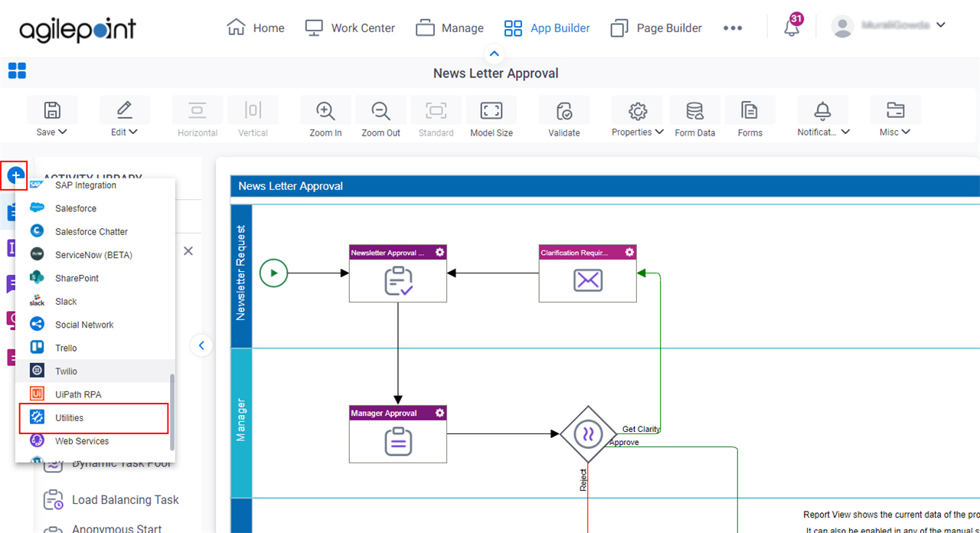
Task: Click the activity list scrollbar
Action: pyautogui.click(x=172, y=411)
